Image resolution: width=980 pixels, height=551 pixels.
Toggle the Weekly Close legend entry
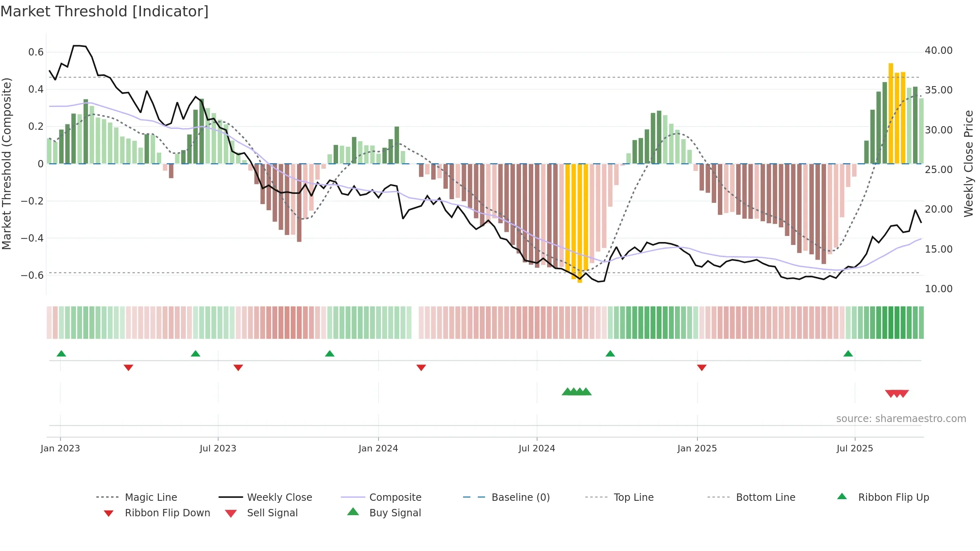pos(265,497)
